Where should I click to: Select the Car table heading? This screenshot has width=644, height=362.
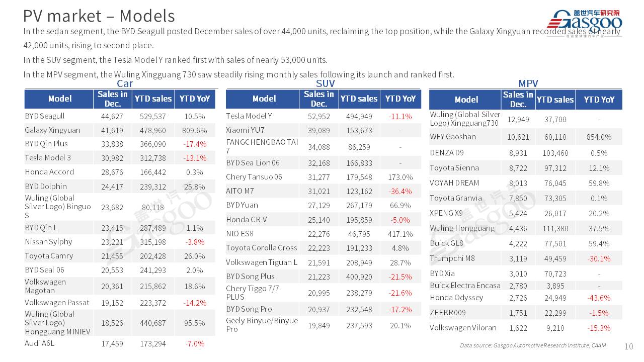(124, 84)
